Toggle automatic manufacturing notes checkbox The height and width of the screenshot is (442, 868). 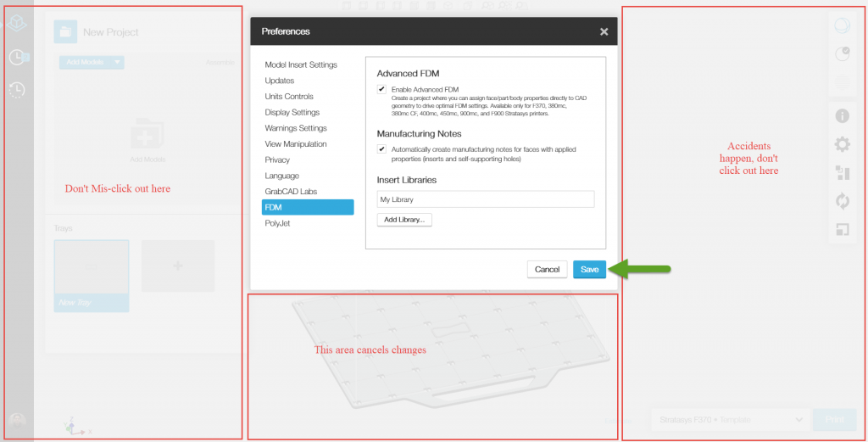tap(381, 149)
